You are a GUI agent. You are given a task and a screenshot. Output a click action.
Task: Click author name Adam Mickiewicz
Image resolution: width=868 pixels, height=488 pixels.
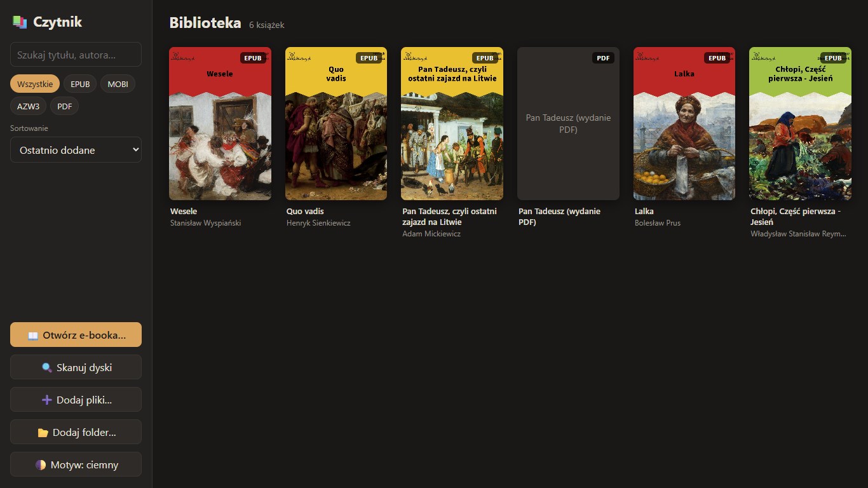click(x=431, y=234)
